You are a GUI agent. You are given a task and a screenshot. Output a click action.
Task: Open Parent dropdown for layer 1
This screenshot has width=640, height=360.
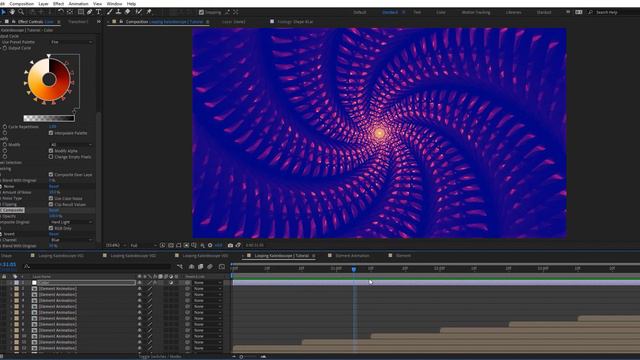point(208,282)
